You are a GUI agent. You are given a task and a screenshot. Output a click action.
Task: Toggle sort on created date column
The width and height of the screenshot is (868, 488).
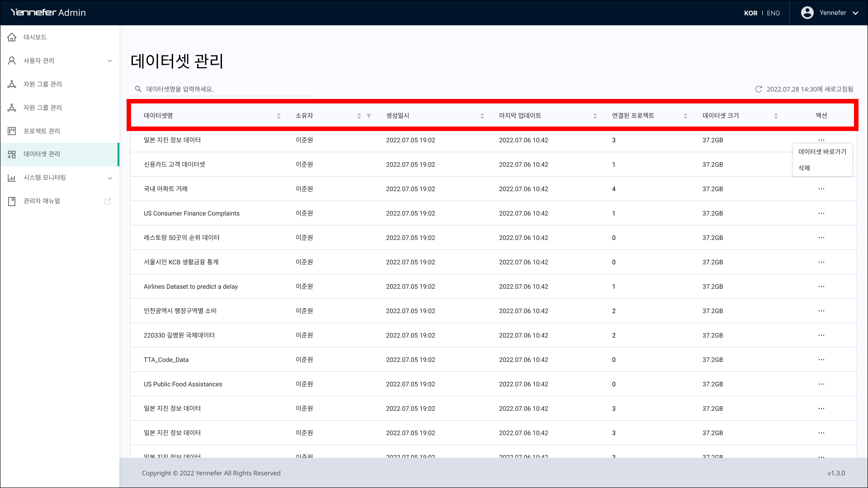(482, 116)
